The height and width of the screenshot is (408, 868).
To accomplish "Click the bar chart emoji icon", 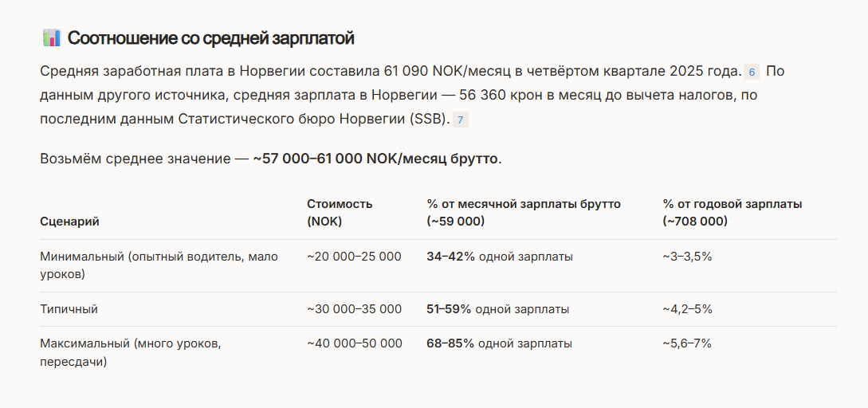I will pyautogui.click(x=51, y=37).
